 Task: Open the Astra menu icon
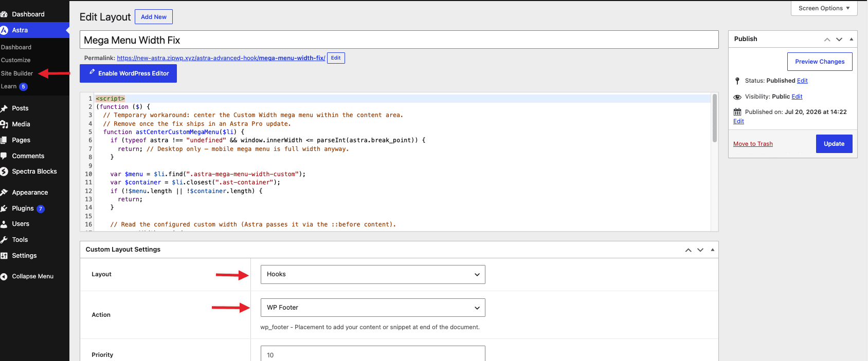(x=4, y=30)
